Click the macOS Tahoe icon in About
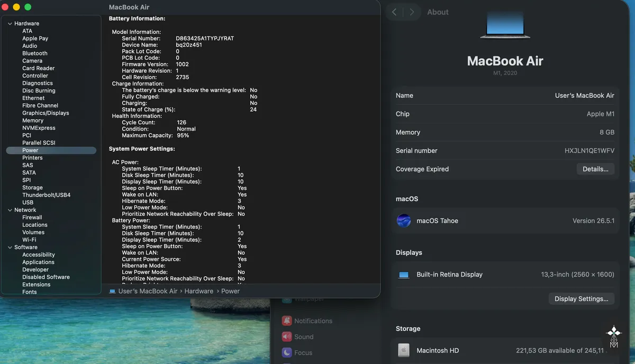Viewport: 635px width, 364px height. [x=404, y=221]
